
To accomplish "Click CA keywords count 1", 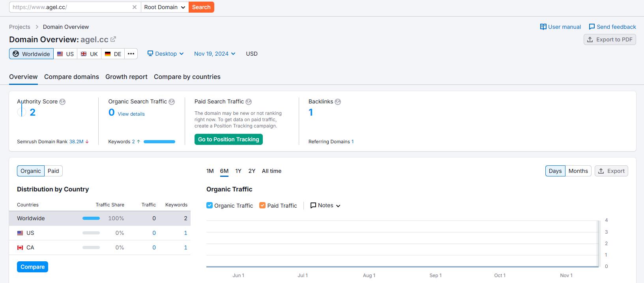I will click(x=185, y=247).
